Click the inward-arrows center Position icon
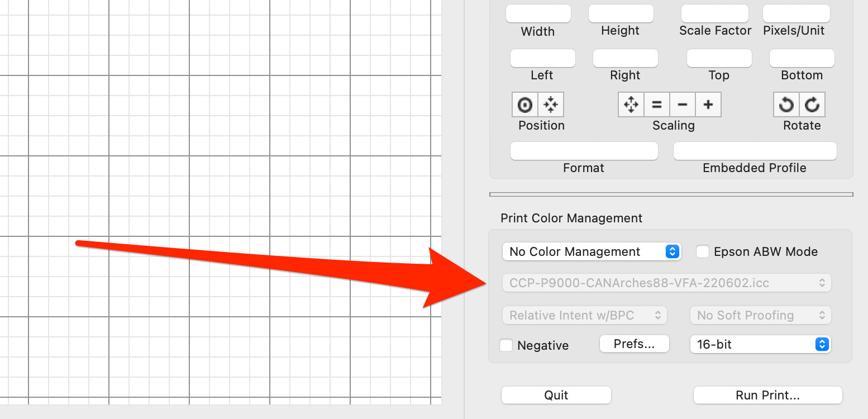The image size is (868, 419). 551,104
